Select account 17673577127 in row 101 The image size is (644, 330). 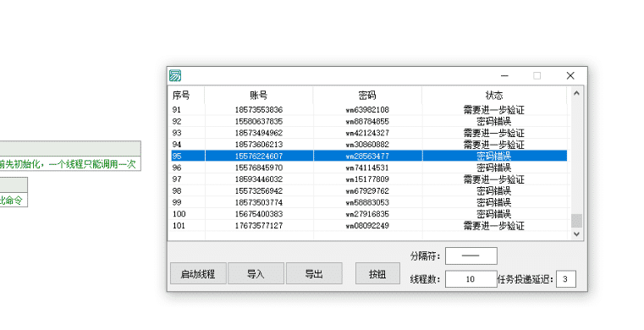point(259,225)
